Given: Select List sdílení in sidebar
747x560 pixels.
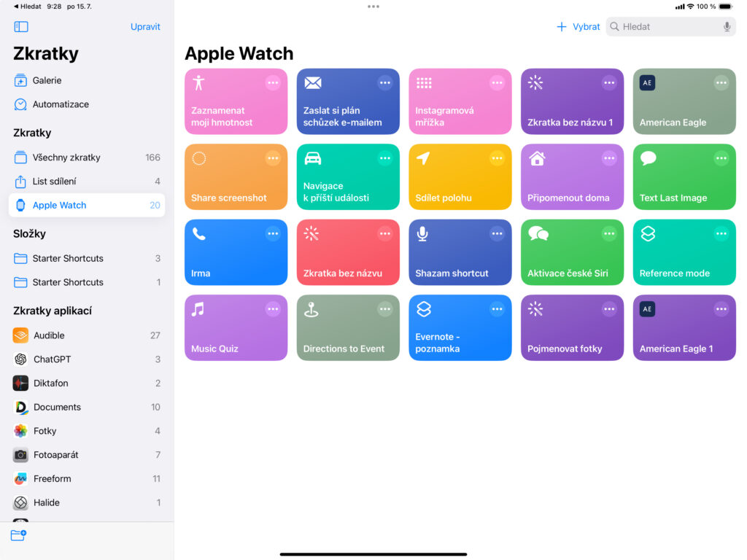Looking at the screenshot, I should [54, 182].
